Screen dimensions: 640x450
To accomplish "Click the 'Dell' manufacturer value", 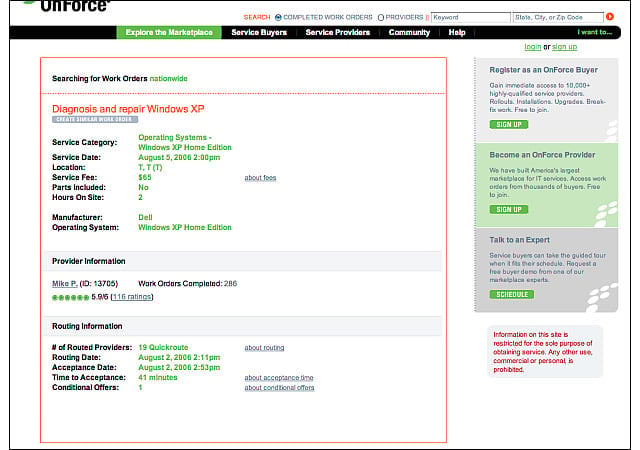I will (145, 218).
